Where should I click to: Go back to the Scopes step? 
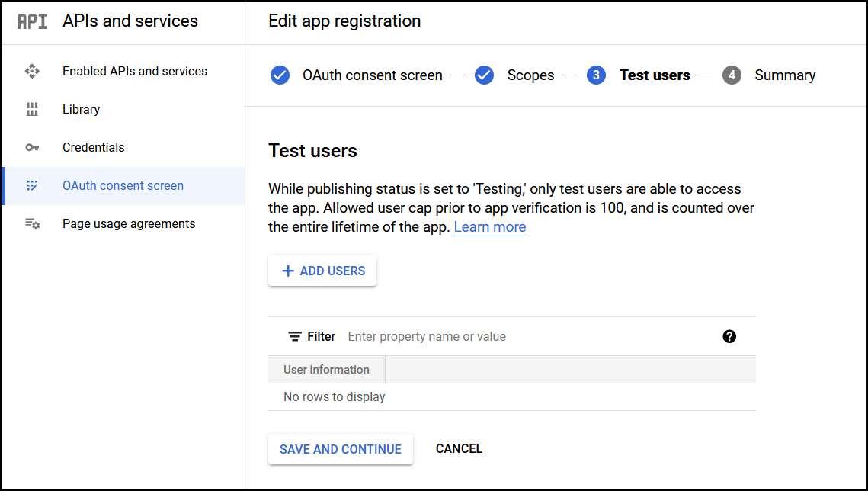coord(484,75)
